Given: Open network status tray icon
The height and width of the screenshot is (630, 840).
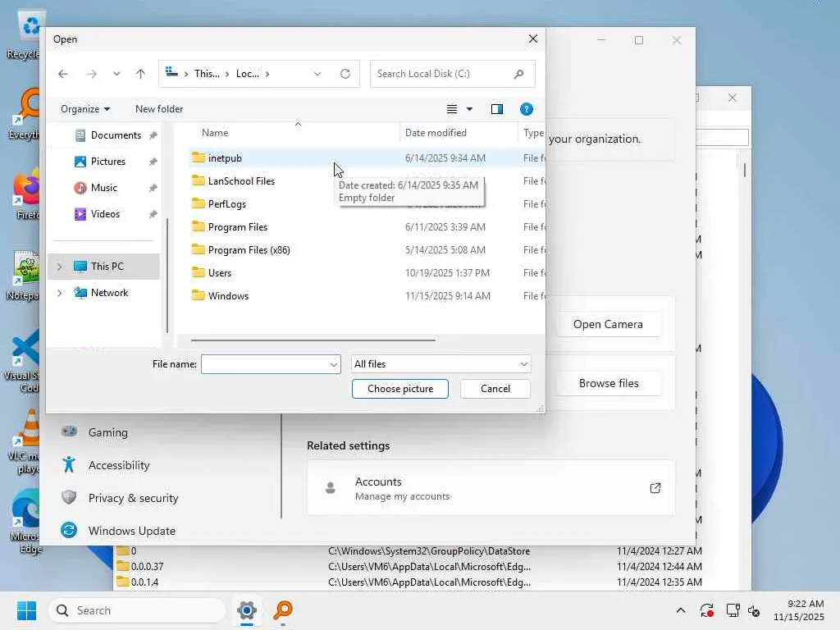Looking at the screenshot, I should point(733,610).
